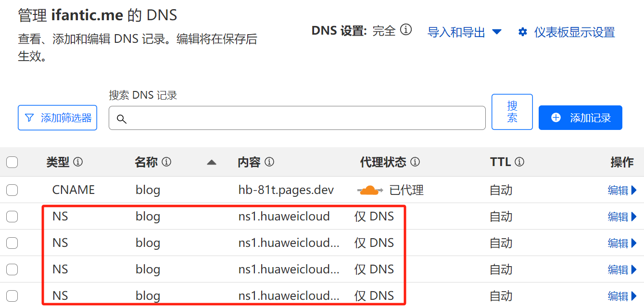
Task: Click the 添加筛选器 filter button
Action: pos(57,118)
